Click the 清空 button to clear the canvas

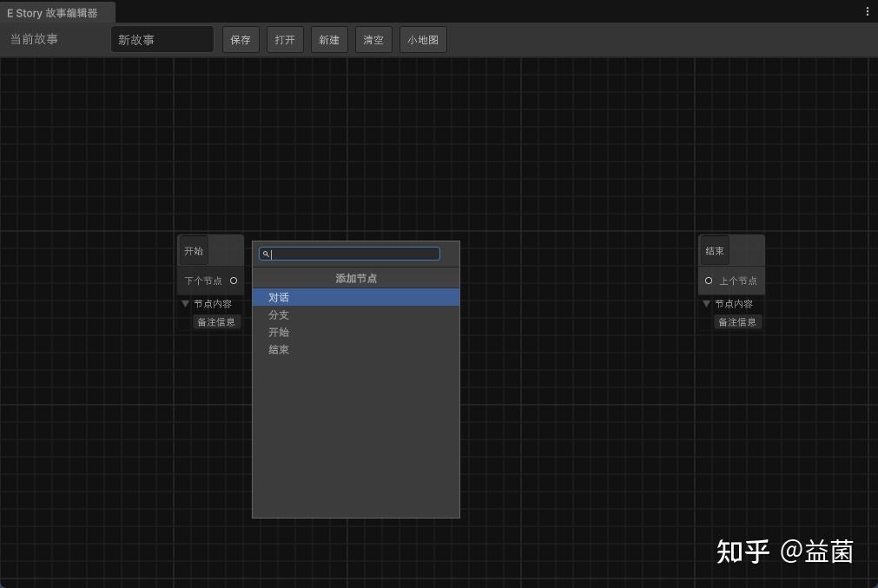click(x=373, y=39)
